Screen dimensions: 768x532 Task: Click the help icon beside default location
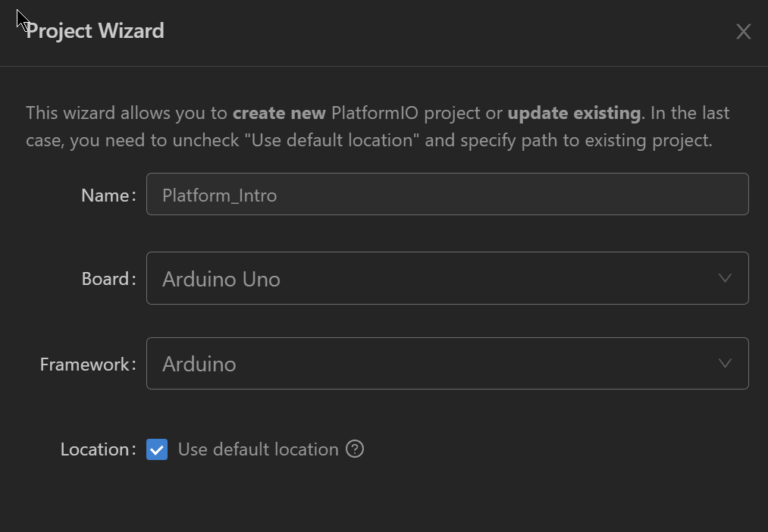(x=355, y=449)
